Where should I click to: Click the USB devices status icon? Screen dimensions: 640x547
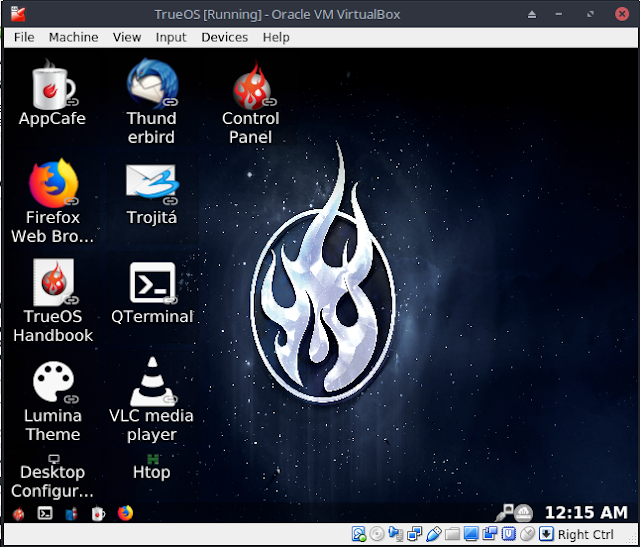433,534
